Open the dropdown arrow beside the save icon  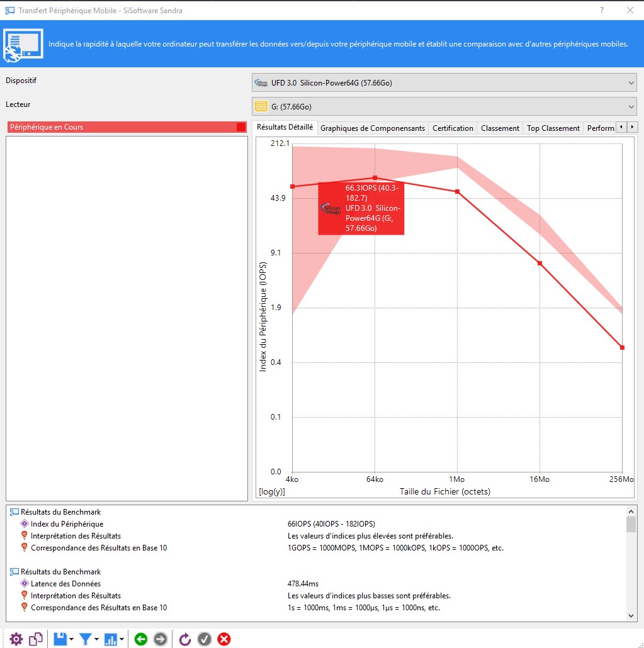click(71, 640)
